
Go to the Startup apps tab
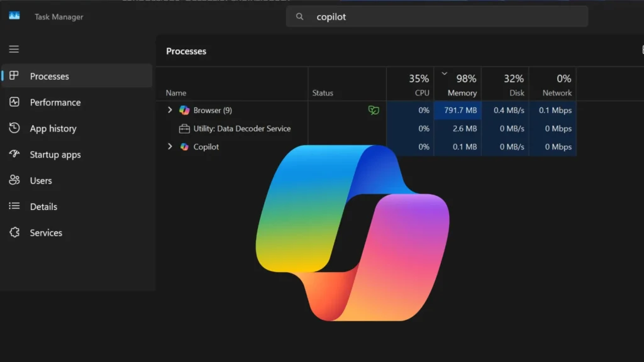coord(77,155)
